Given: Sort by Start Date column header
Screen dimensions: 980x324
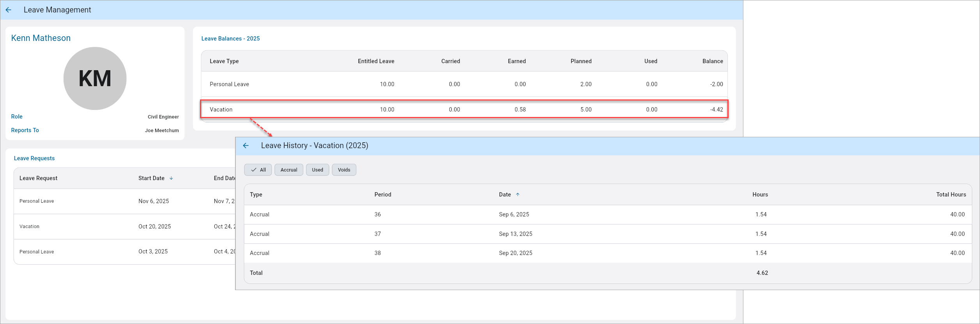Looking at the screenshot, I should tap(151, 178).
